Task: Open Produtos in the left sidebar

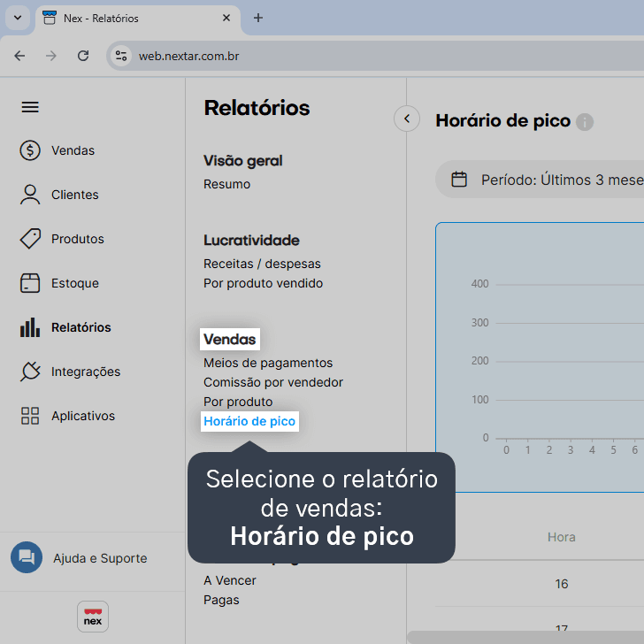Action: point(78,239)
